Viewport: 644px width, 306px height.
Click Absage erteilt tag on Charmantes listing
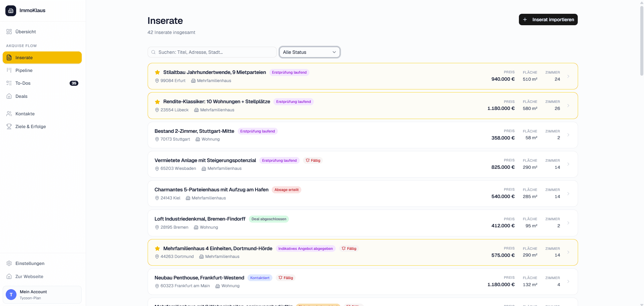click(x=287, y=190)
